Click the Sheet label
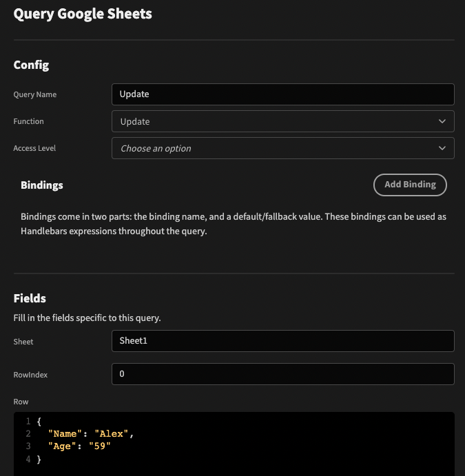Screen dimensions: 465x476 23,342
